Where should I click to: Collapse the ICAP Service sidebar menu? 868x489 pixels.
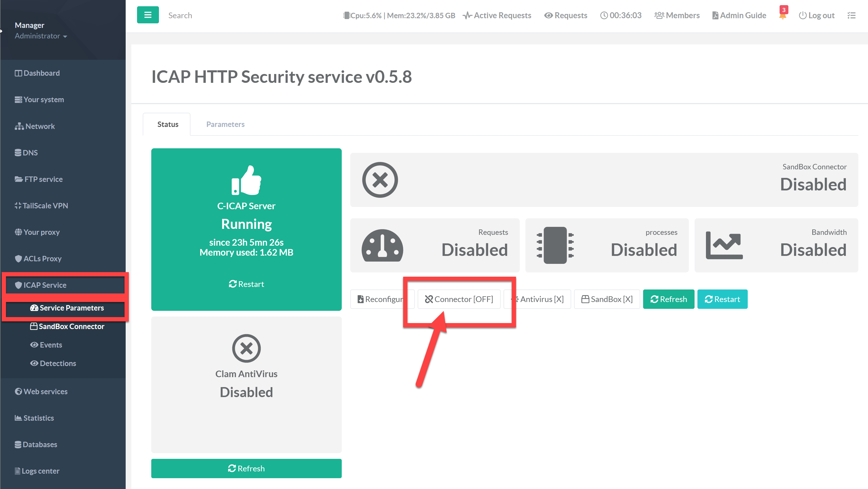point(45,285)
